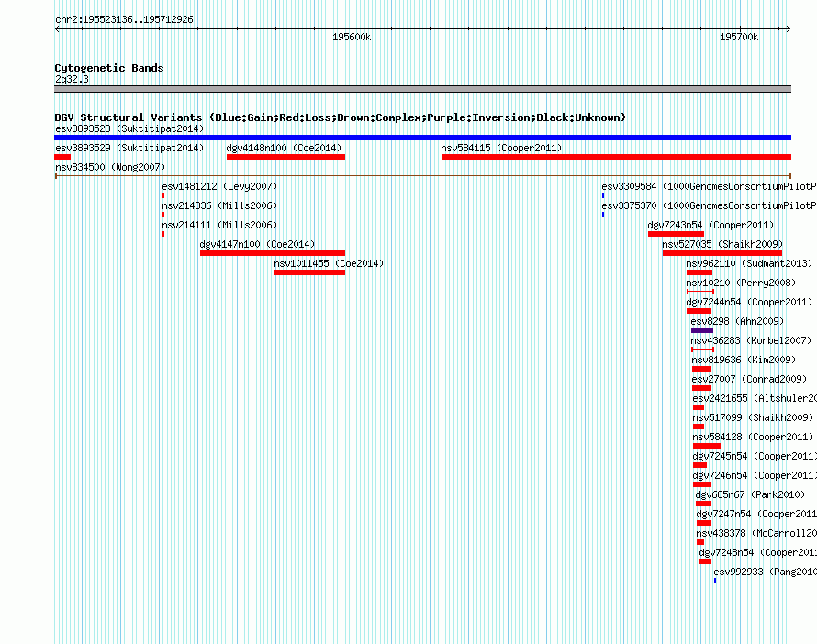Click the red bar under nsv584128
Viewport: 817px width, 644px height.
707,446
